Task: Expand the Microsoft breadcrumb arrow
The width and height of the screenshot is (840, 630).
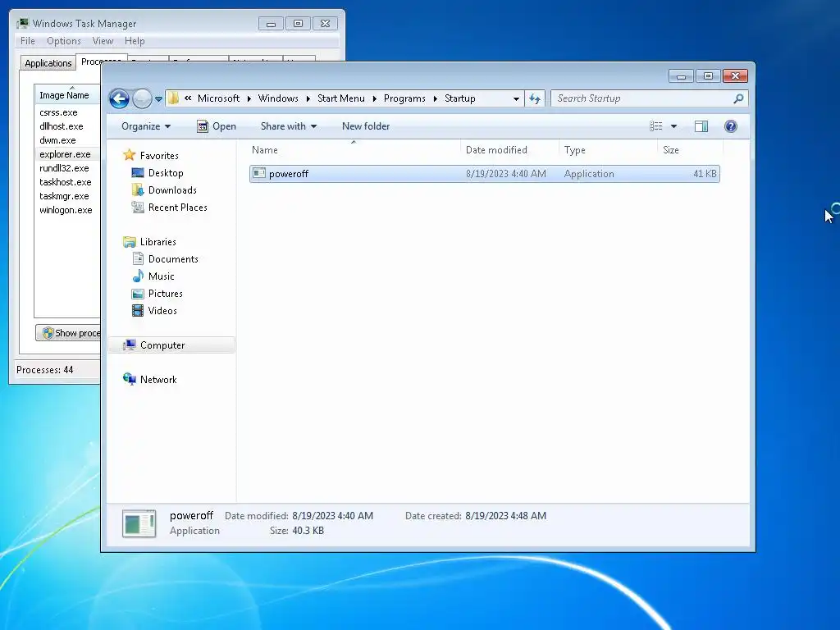Action: [x=249, y=98]
